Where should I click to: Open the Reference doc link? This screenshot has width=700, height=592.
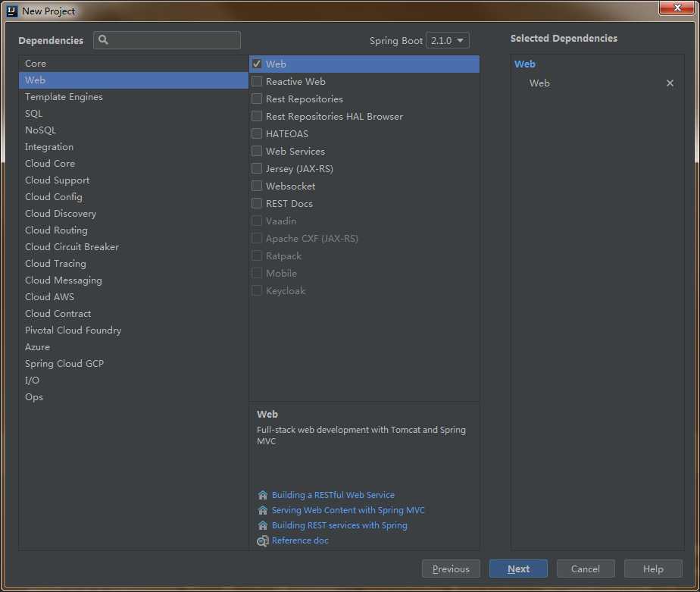tap(300, 540)
